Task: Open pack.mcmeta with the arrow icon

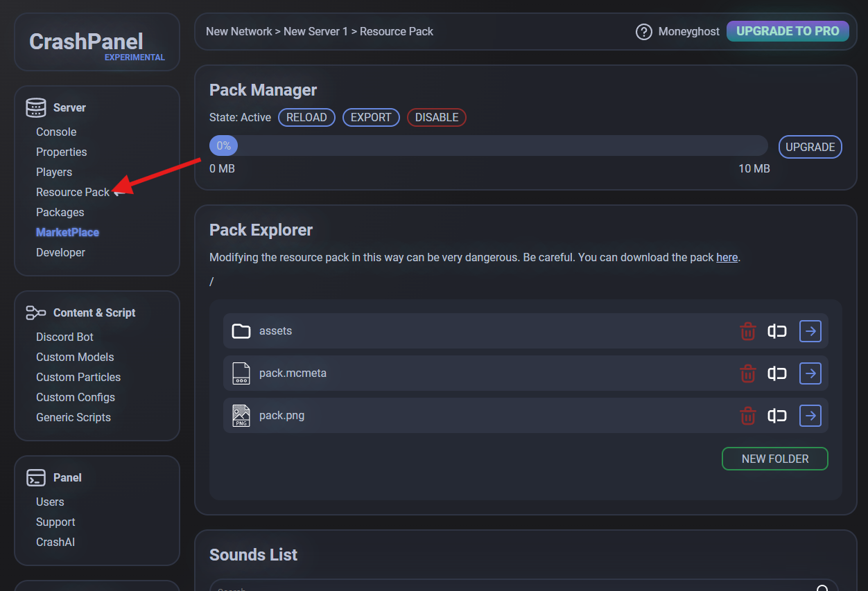Action: (810, 373)
